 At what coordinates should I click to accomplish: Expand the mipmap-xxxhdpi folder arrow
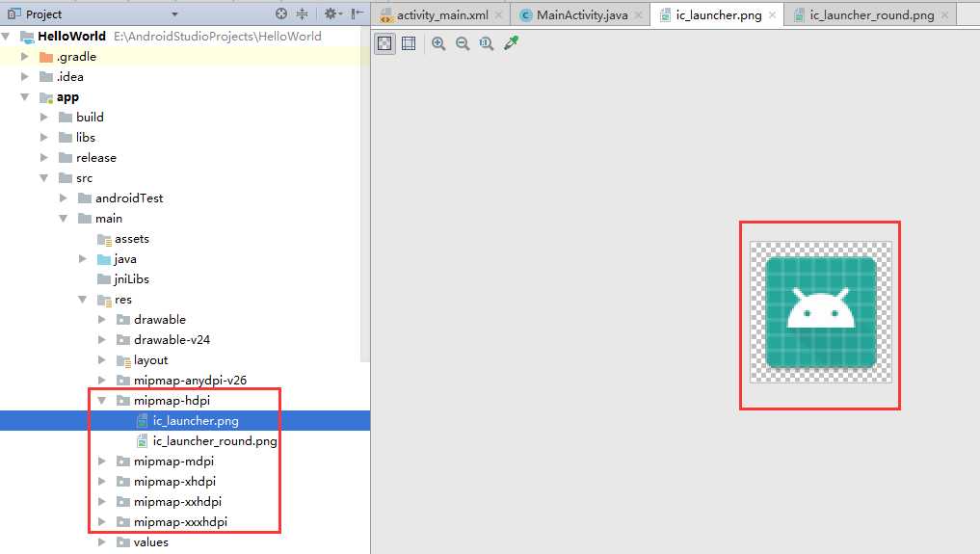(x=102, y=521)
